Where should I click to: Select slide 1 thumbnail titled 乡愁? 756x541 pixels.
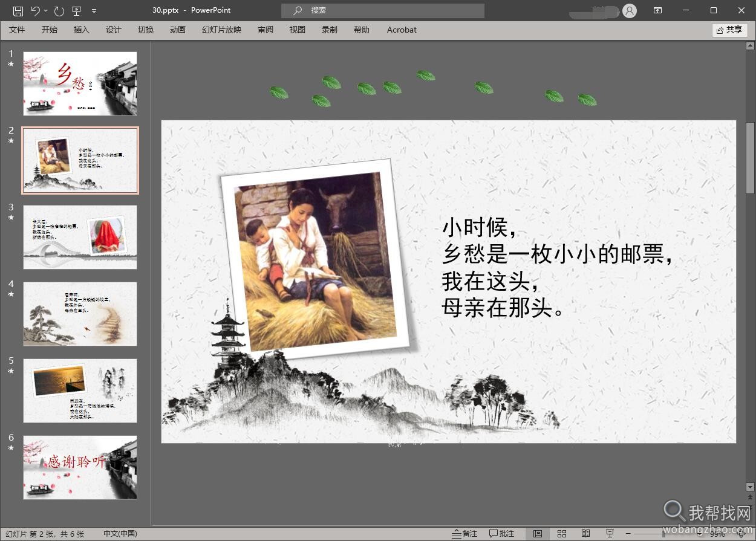pos(80,83)
